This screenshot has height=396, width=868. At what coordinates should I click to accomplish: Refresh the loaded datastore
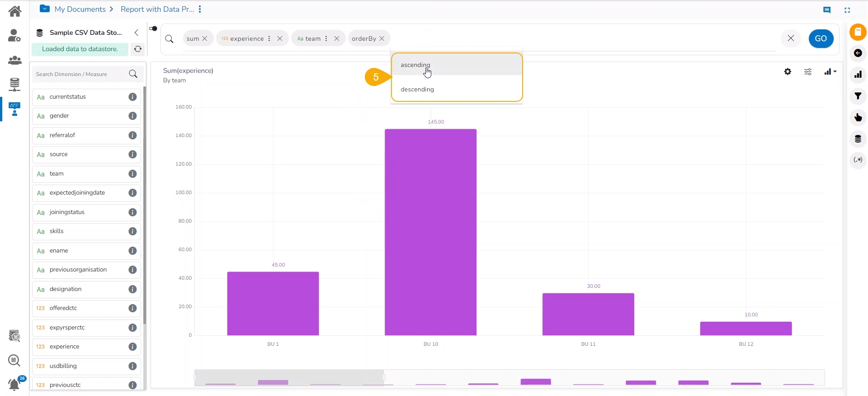click(138, 49)
